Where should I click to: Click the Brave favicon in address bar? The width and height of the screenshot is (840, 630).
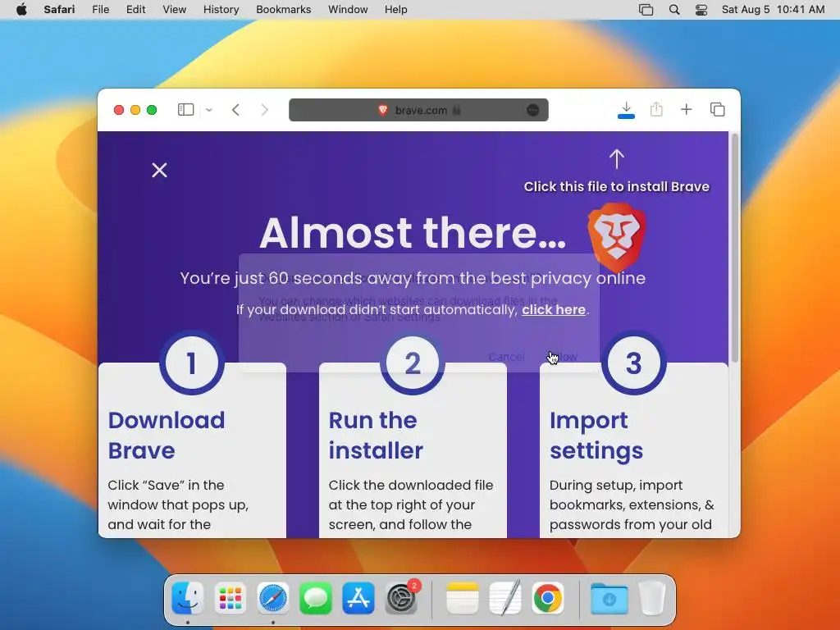(382, 110)
